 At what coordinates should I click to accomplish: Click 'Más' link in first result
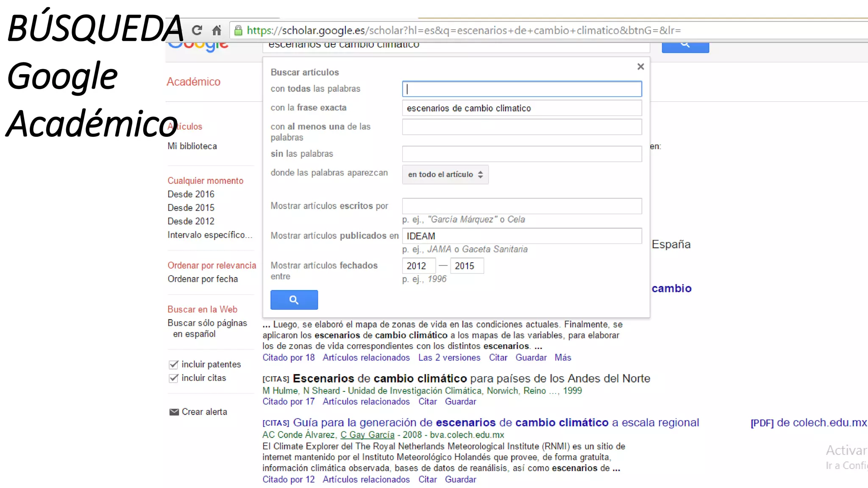point(563,358)
